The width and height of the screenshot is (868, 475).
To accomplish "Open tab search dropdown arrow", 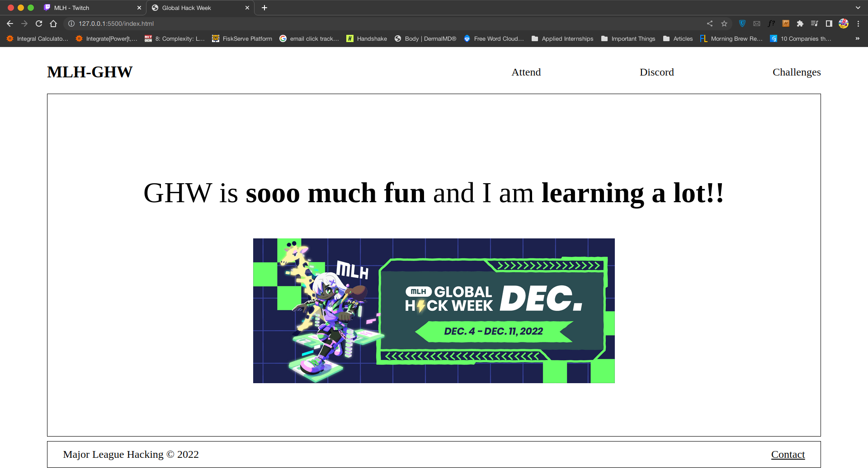I will 858,8.
